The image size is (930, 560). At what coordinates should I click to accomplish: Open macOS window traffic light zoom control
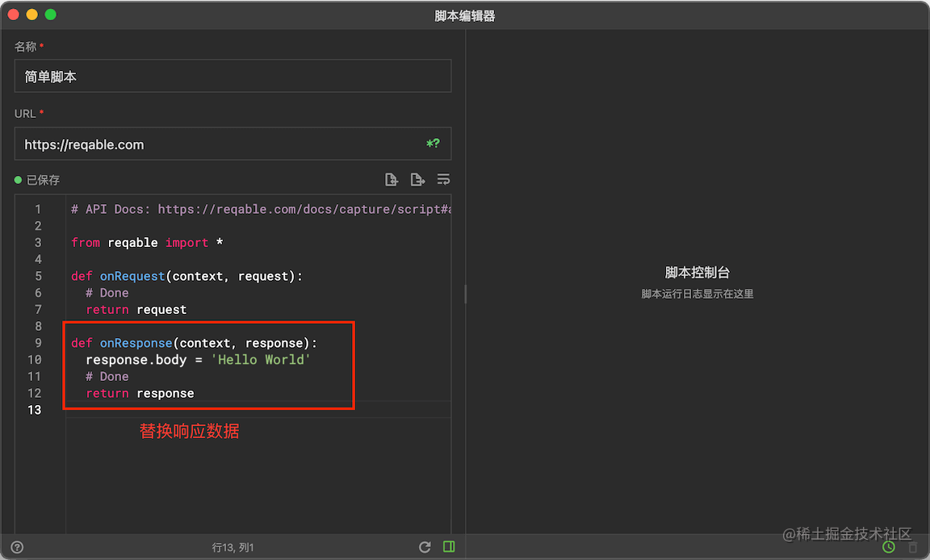click(50, 14)
